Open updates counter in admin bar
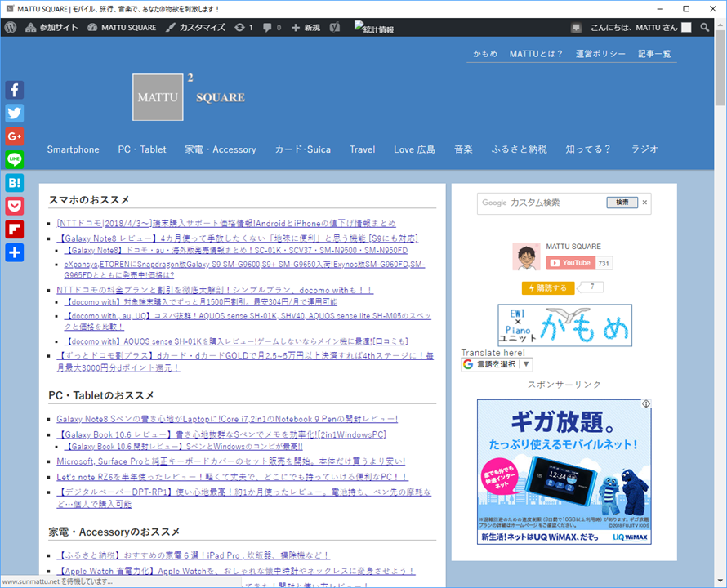The width and height of the screenshot is (727, 588). tap(243, 28)
